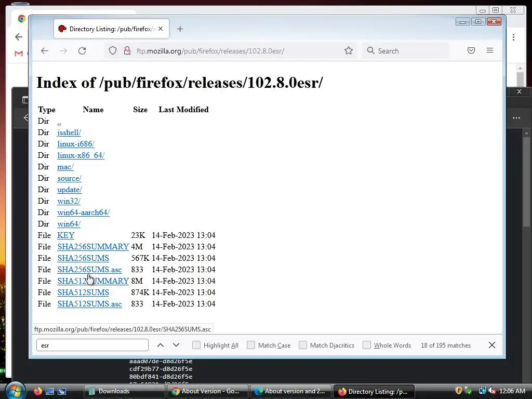Click the Gmail bookmark icon in Chrome

tap(19, 54)
